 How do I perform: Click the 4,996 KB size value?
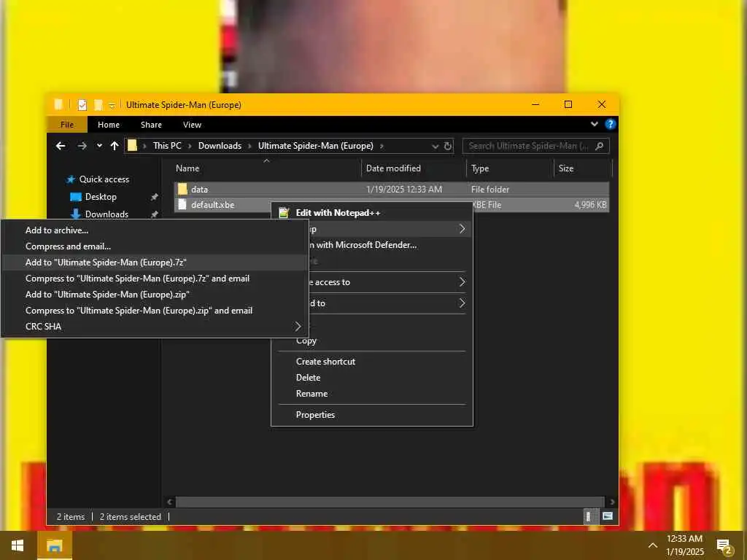click(x=590, y=205)
